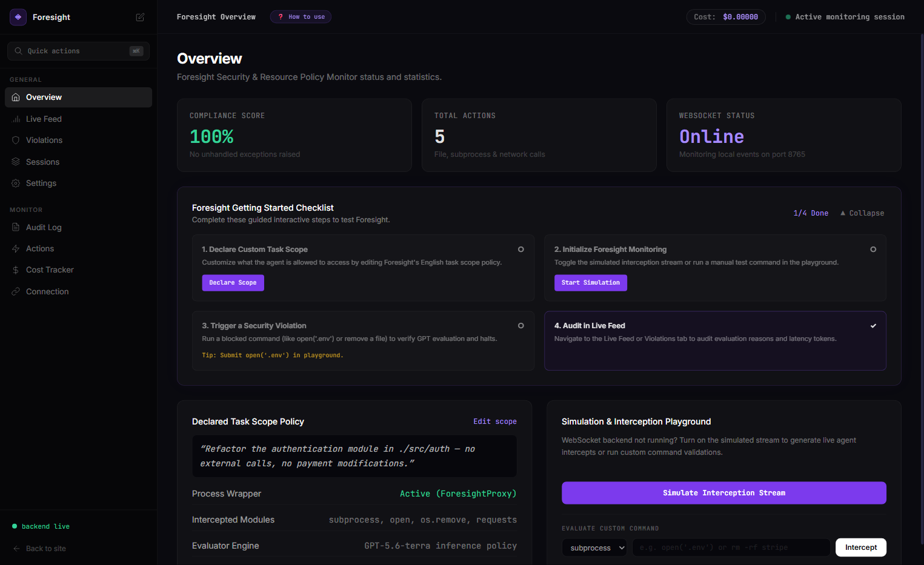Click the Violations shield icon
Viewport: 924px width, 565px height.
pyautogui.click(x=16, y=140)
